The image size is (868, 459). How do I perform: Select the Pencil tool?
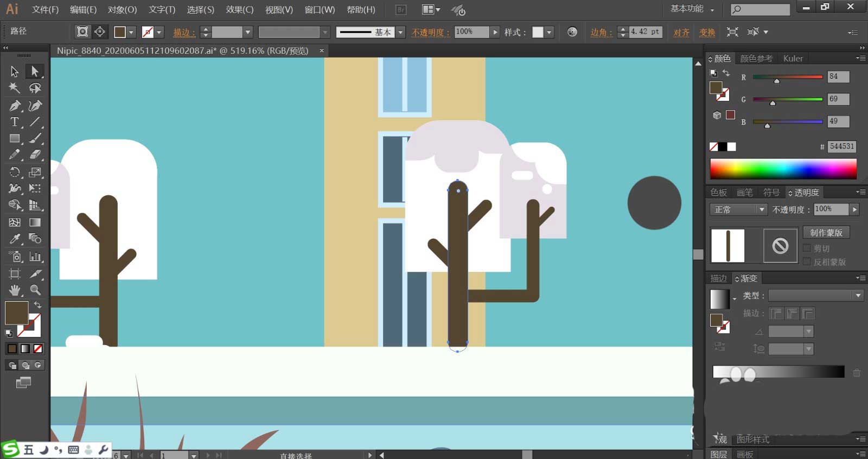pos(15,155)
